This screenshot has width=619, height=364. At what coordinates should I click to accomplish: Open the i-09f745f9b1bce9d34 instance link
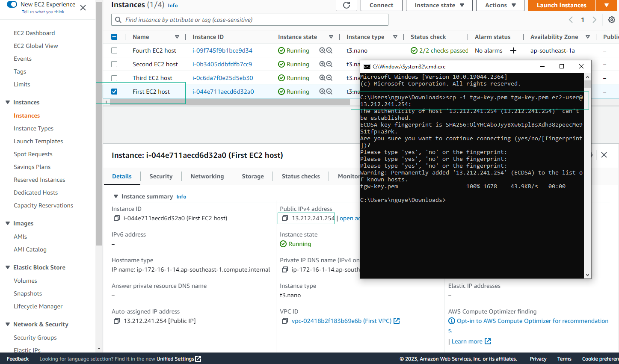222,50
